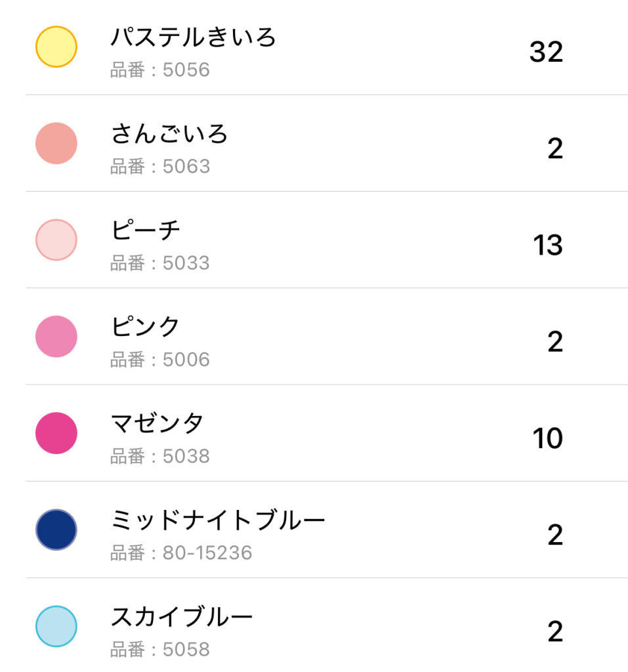
Task: Click the ピンク color name
Action: (x=145, y=327)
